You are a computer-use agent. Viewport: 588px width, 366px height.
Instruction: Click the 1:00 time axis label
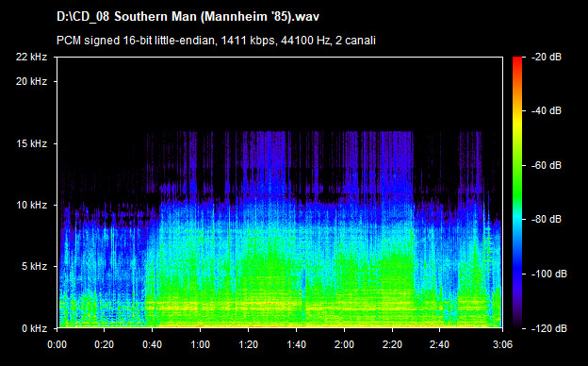201,344
